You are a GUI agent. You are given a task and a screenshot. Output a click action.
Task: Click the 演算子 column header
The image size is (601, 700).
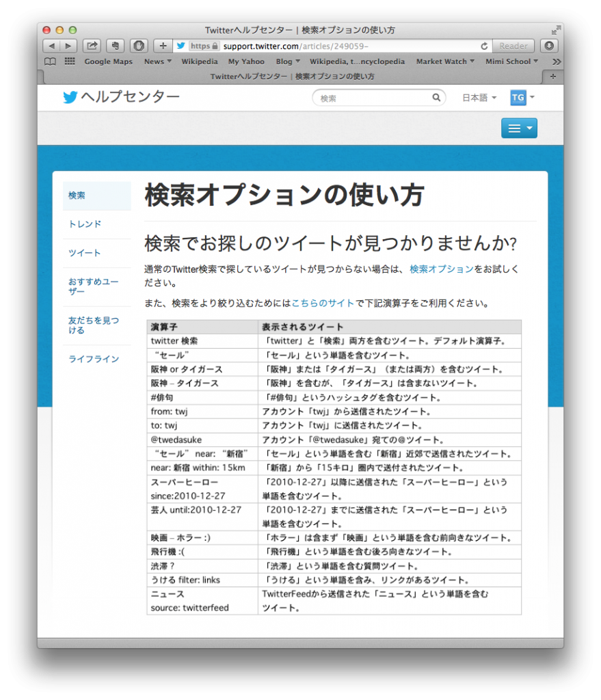202,327
